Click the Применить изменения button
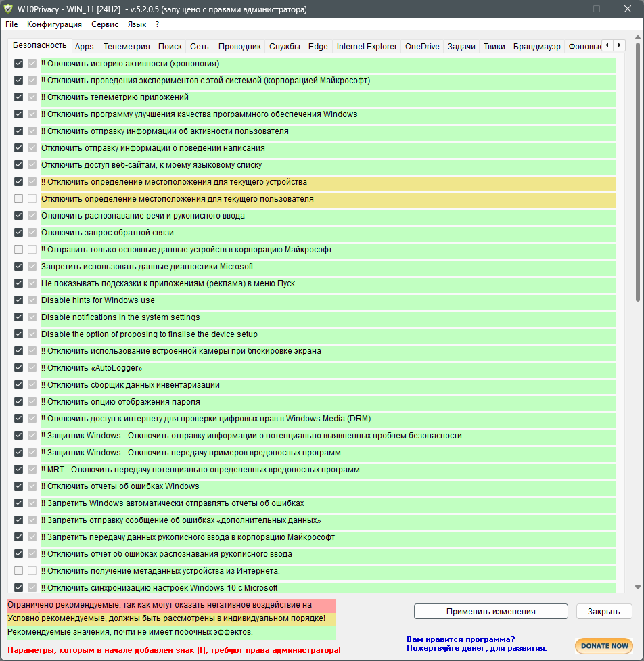This screenshot has height=661, width=644. [x=491, y=611]
